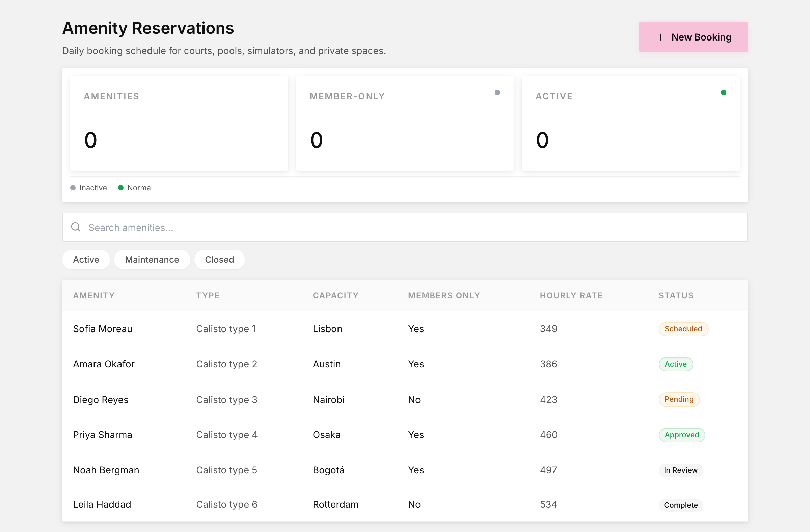The image size is (810, 532).
Task: Select the Diego Reyes row name
Action: pos(100,400)
